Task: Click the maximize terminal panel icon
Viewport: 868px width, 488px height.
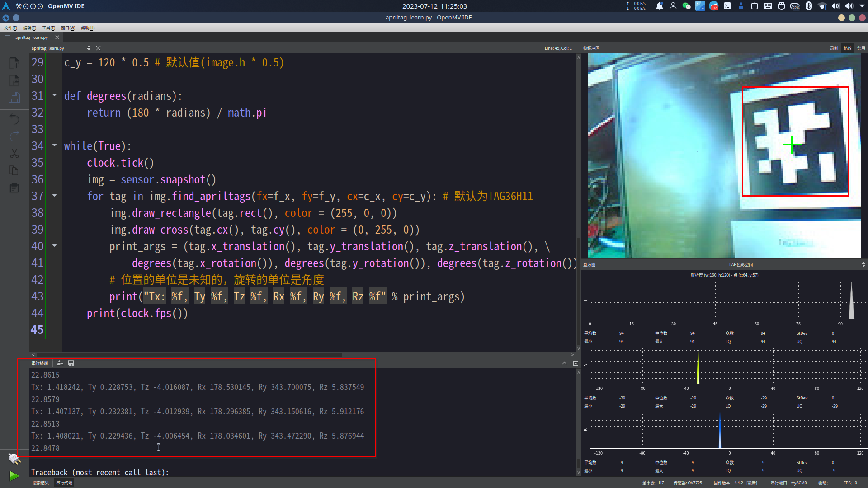Action: 576,363
